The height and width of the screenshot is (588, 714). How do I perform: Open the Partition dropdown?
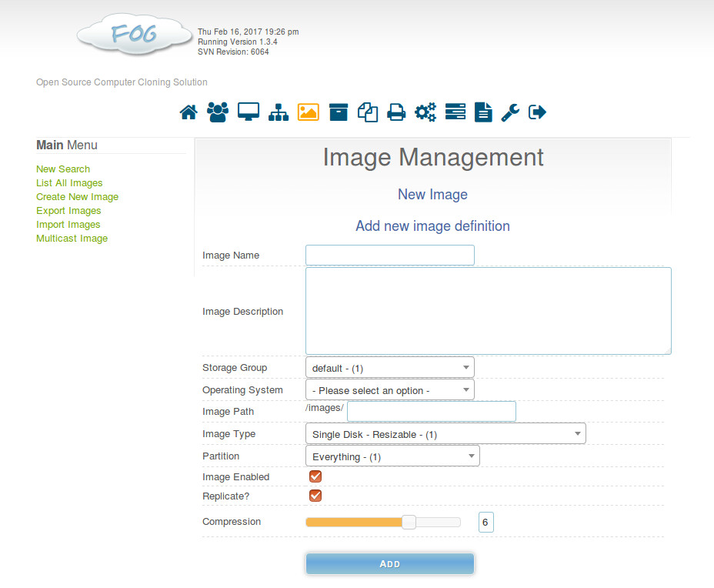[392, 456]
